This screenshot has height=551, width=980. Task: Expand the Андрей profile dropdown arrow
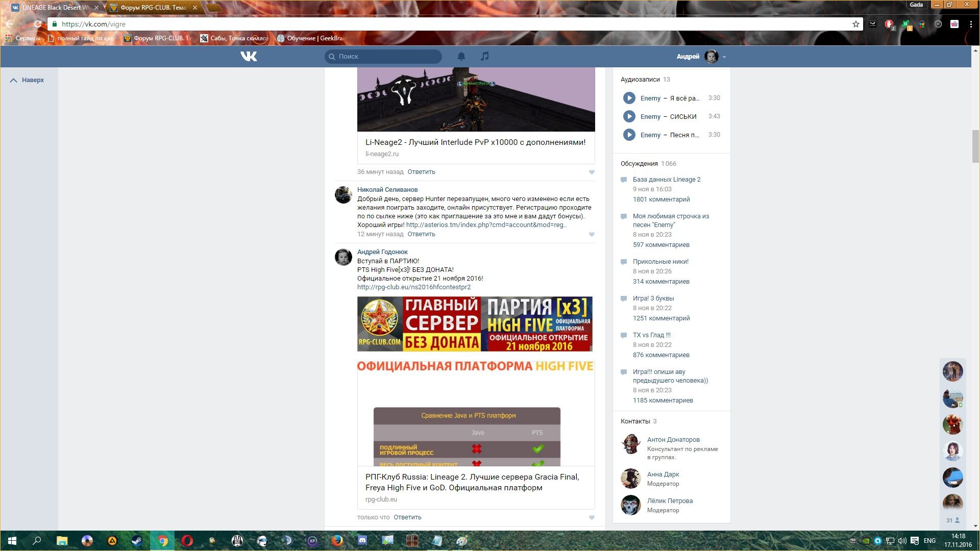point(724,57)
